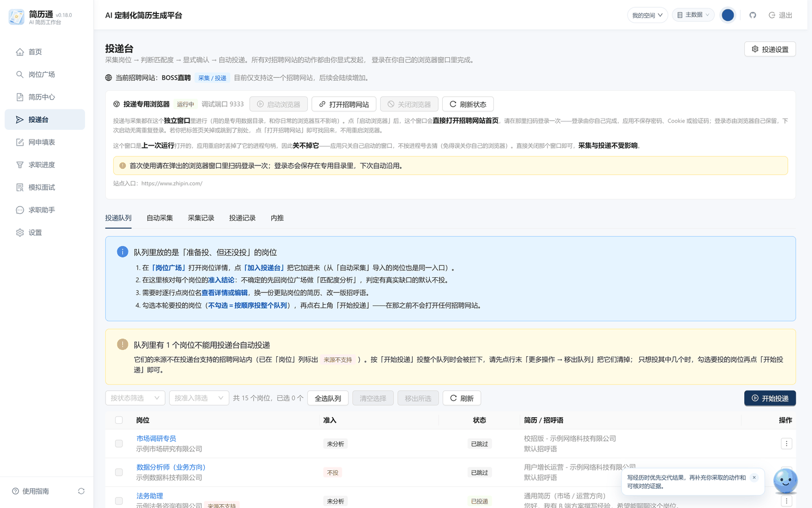
Task: Open 首页 from the sidebar
Action: pyautogui.click(x=45, y=52)
